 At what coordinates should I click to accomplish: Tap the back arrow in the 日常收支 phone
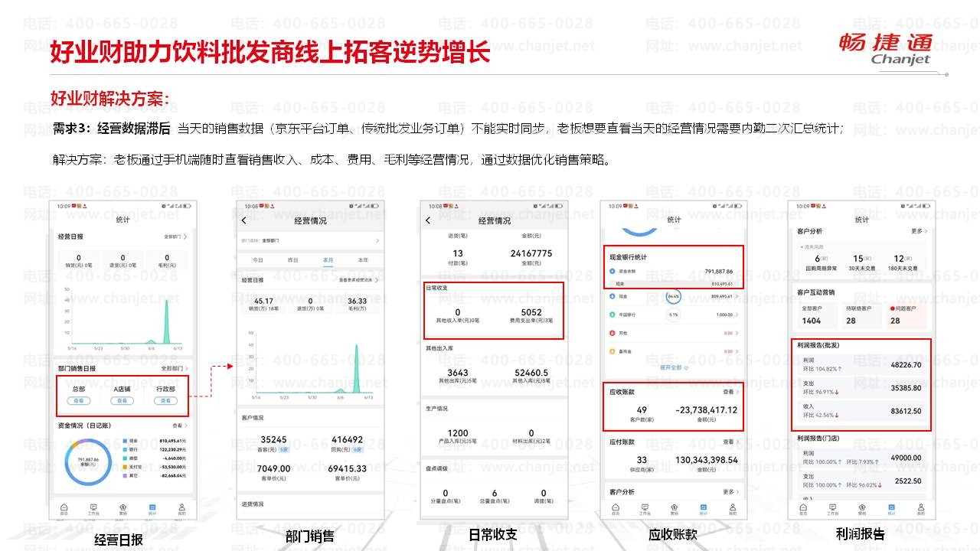428,220
